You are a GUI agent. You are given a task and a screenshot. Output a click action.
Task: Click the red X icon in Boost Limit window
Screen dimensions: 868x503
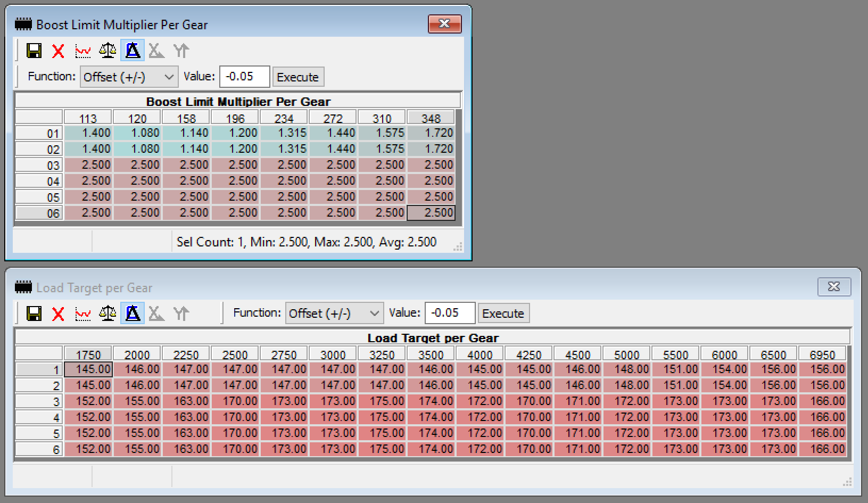tap(59, 51)
